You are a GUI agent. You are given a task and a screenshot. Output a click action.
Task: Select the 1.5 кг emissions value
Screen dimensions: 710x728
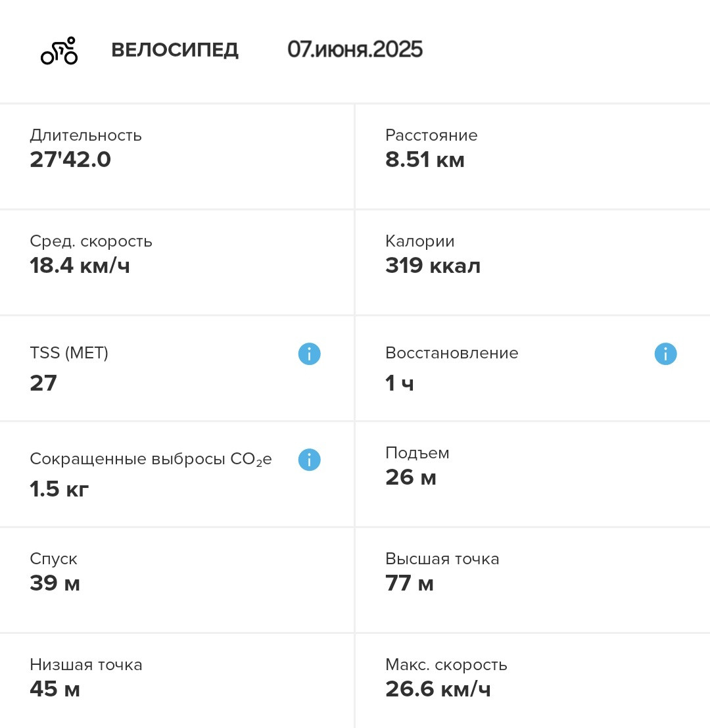[59, 489]
